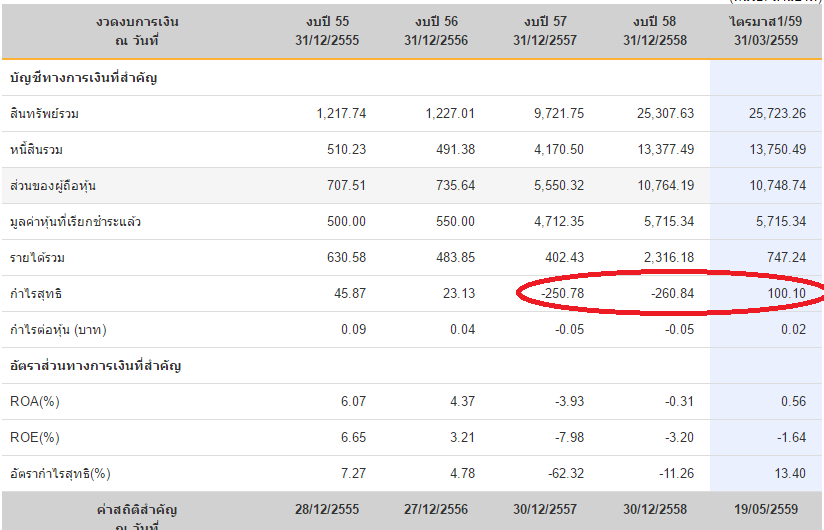824x530 pixels.
Task: Click the ไตรมาส1/59 column header
Action: (x=768, y=30)
